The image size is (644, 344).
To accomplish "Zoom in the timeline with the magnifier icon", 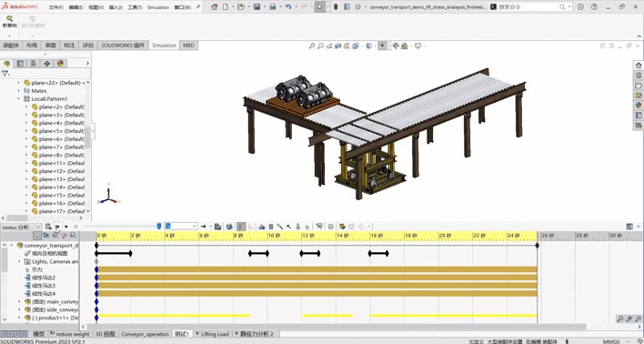I will (x=629, y=319).
